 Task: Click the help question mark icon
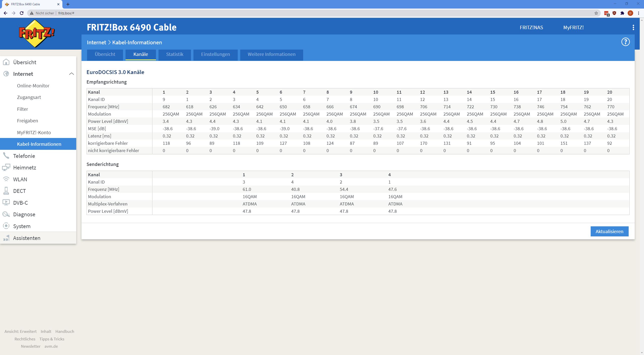pyautogui.click(x=625, y=42)
